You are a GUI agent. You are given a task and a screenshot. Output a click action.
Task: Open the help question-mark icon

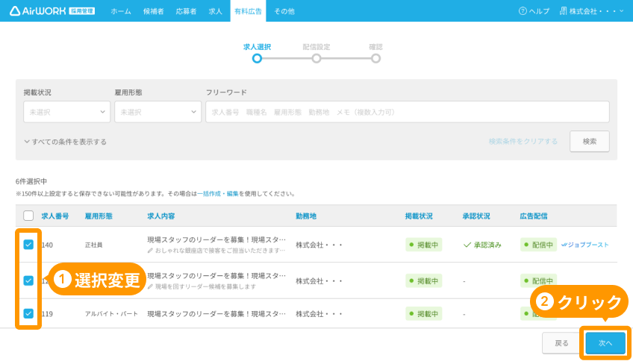[523, 11]
